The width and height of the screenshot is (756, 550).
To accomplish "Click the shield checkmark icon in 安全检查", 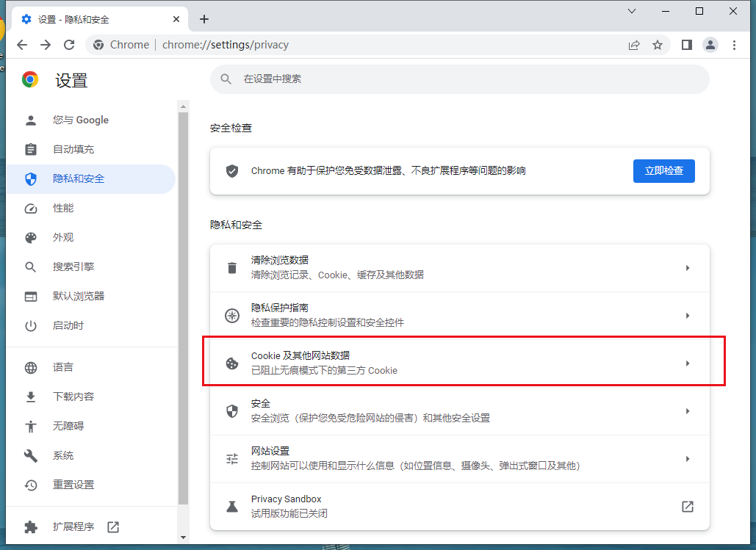I will (x=232, y=170).
